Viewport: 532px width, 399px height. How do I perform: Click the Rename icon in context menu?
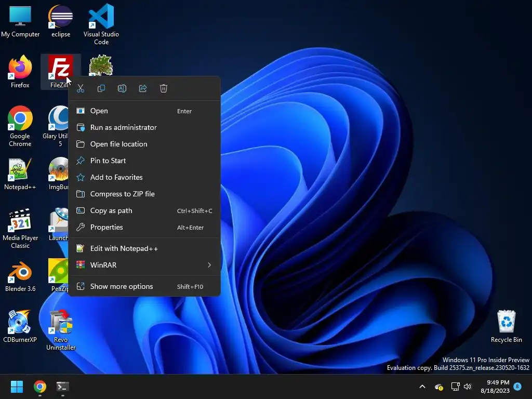[x=122, y=88]
